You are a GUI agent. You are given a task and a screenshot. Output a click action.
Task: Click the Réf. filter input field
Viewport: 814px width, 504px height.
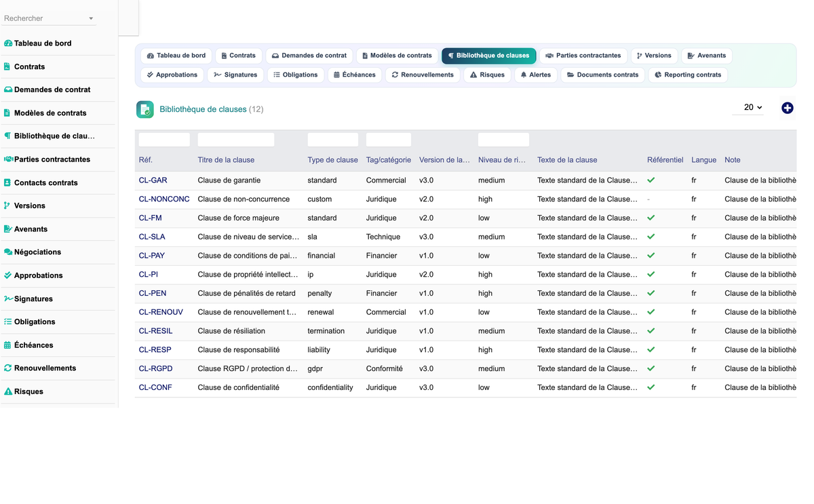click(x=164, y=140)
